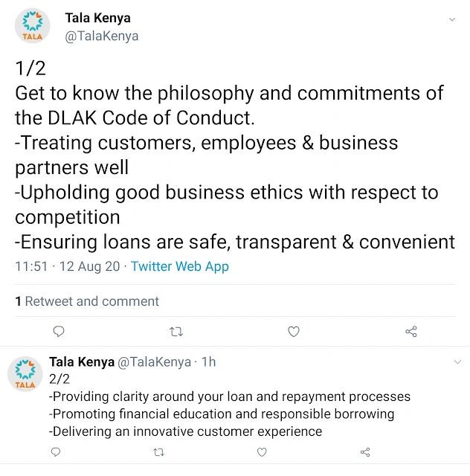470x476 pixels.
Task: Open Tala Kenya's large profile avatar
Action: [x=32, y=26]
